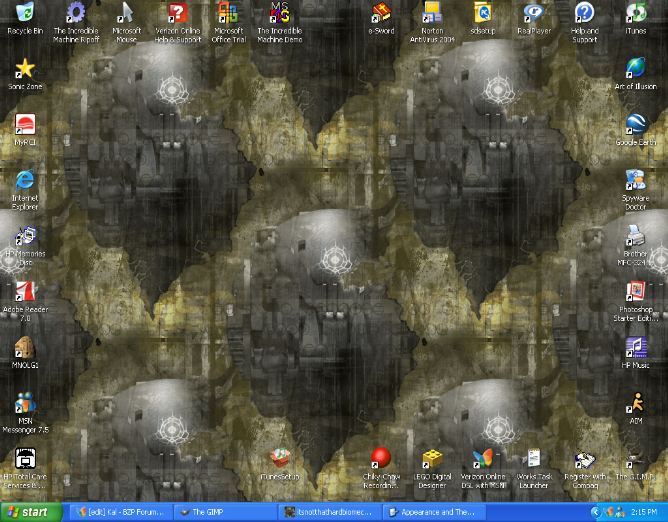
Task: Click the Works Task Launcher icon
Action: point(534,459)
